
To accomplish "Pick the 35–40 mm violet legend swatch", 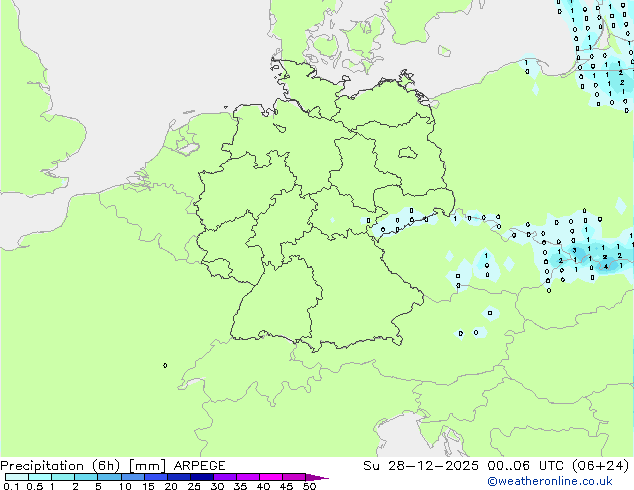I will (248, 477).
